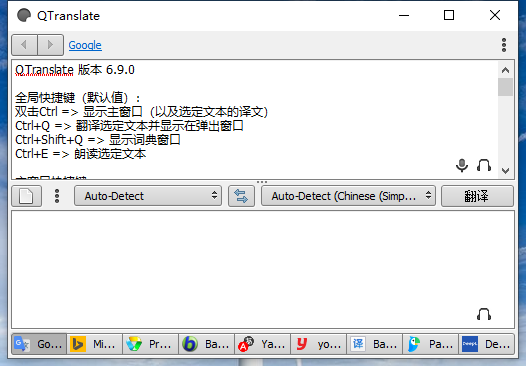Open the three-dot menu beside clear button
Image resolution: width=526 pixels, height=366 pixels.
[x=57, y=196]
